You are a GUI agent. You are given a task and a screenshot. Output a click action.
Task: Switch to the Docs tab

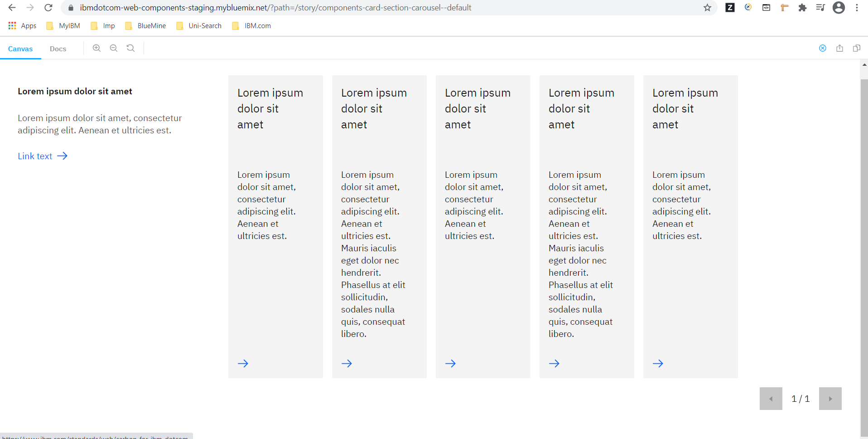tap(58, 49)
